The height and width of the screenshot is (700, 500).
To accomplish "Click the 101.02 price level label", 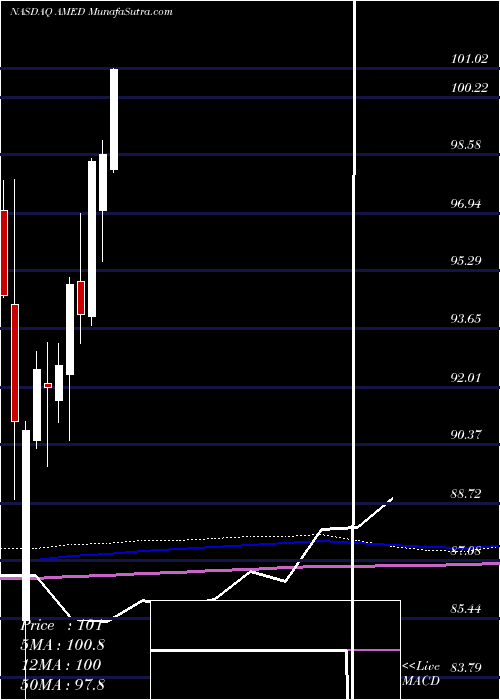I will tap(469, 59).
